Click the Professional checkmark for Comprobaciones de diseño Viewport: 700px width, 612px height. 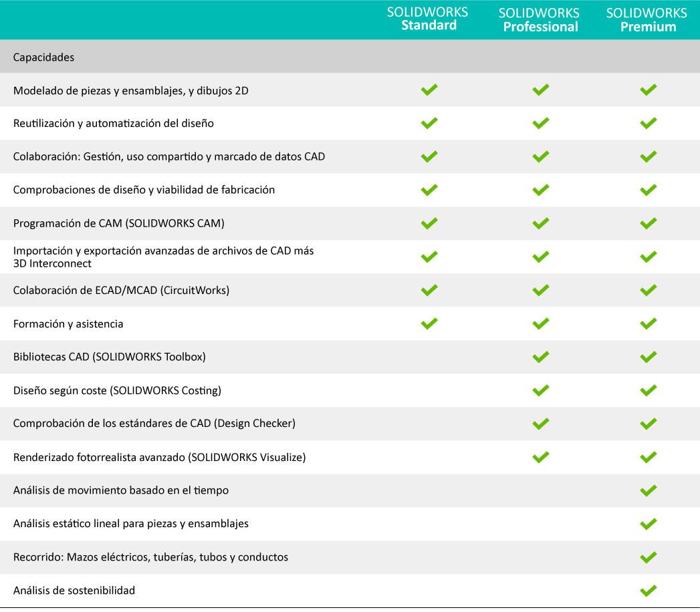tap(541, 190)
